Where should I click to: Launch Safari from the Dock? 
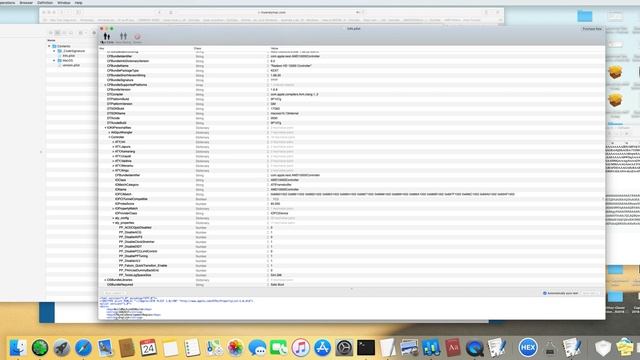83,348
